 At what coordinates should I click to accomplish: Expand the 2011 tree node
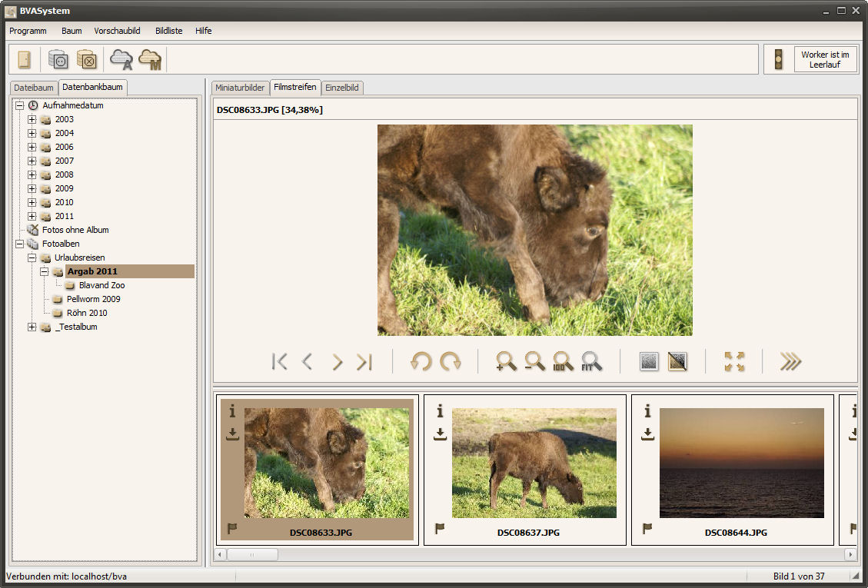(32, 216)
